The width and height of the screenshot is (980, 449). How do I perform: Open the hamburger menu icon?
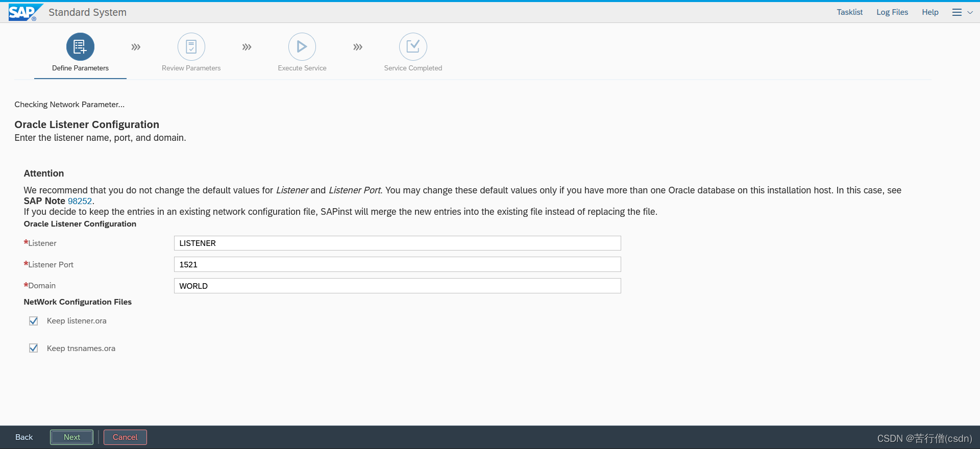(x=957, y=12)
